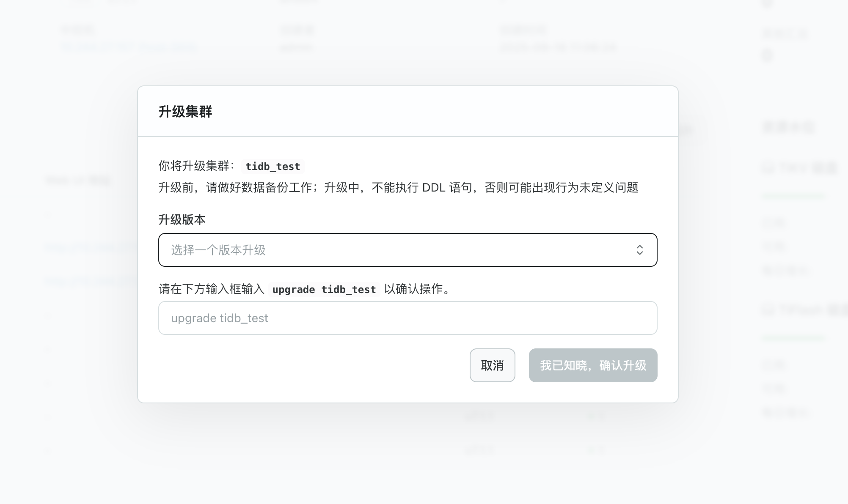Click the placeholder 选择一个版本升级

tap(218, 250)
